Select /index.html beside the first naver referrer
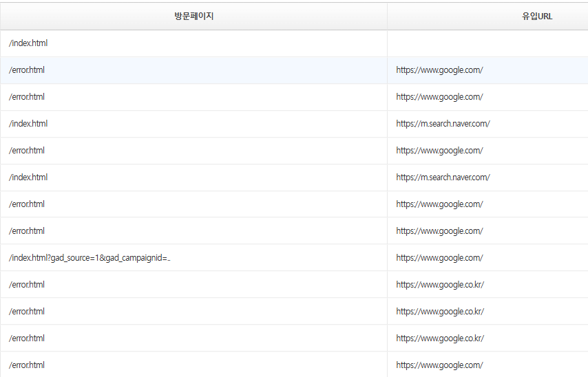588x377 pixels. pyautogui.click(x=28, y=124)
